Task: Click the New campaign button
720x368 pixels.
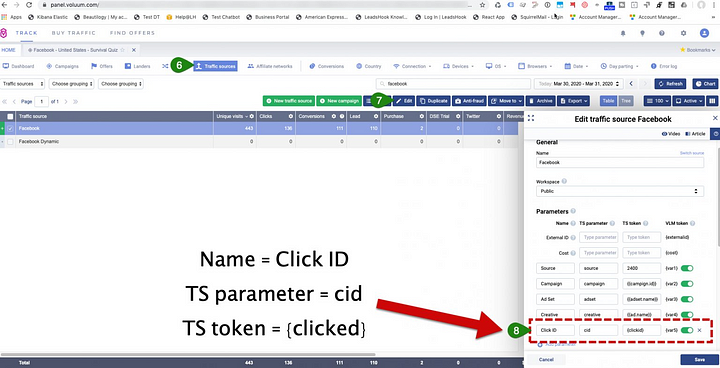Action: (x=338, y=101)
